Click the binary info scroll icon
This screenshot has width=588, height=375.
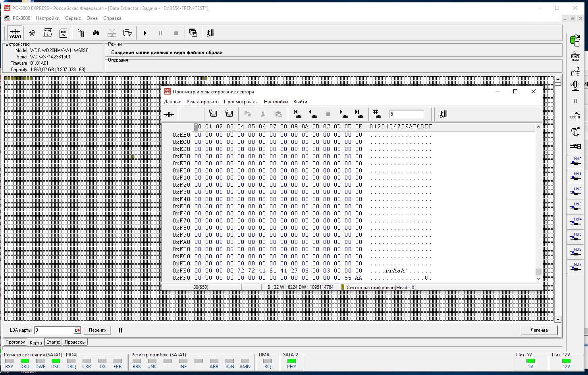48,33
